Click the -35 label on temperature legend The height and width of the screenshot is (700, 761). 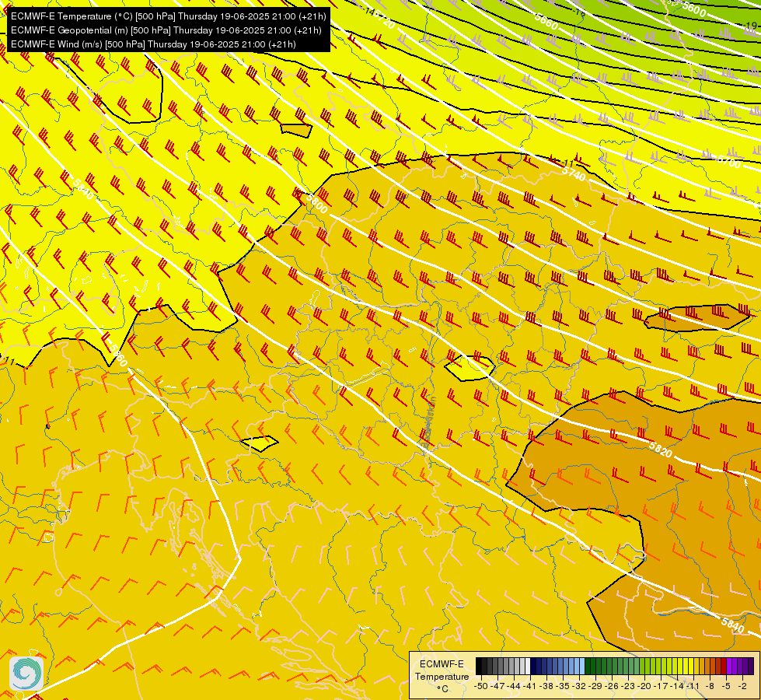[563, 687]
